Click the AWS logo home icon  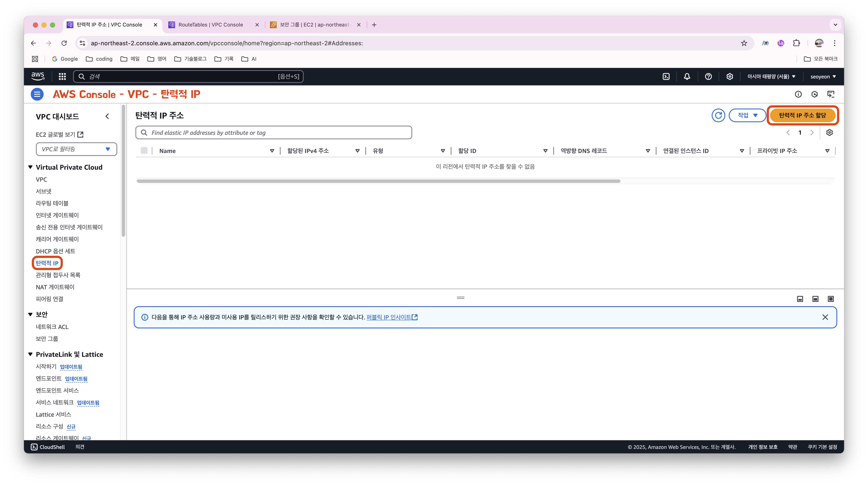38,76
